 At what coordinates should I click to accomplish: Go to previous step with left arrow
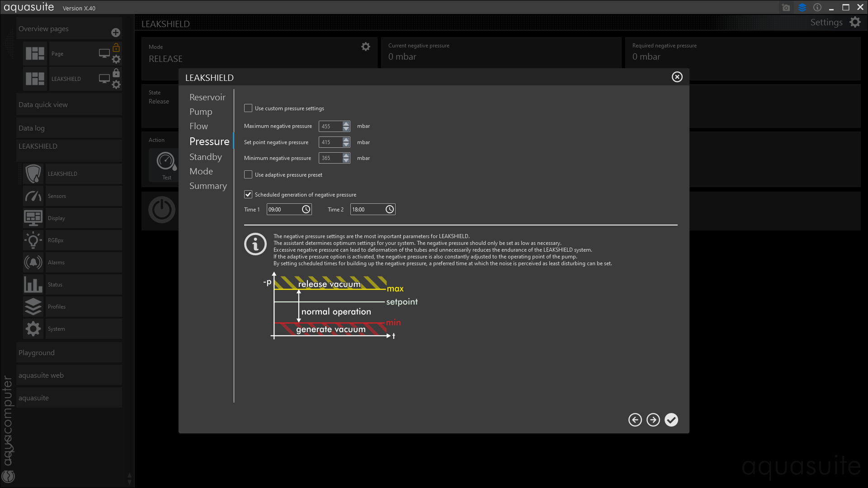635,420
